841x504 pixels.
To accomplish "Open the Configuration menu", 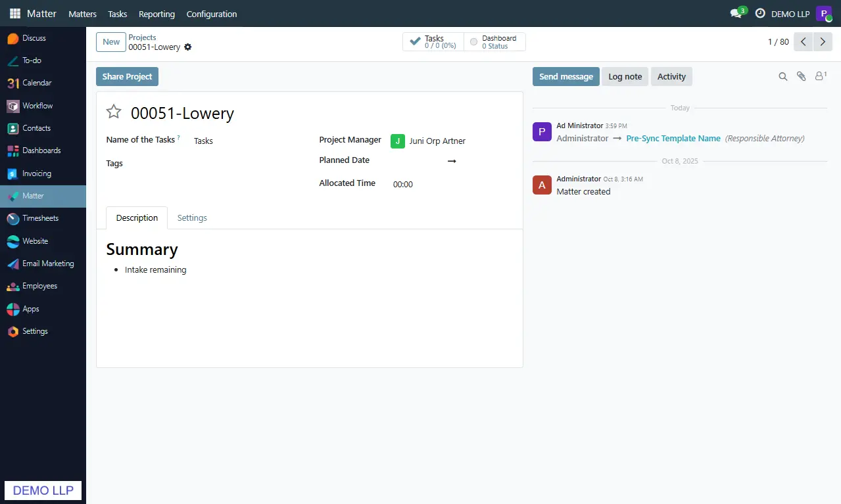I will pyautogui.click(x=211, y=14).
